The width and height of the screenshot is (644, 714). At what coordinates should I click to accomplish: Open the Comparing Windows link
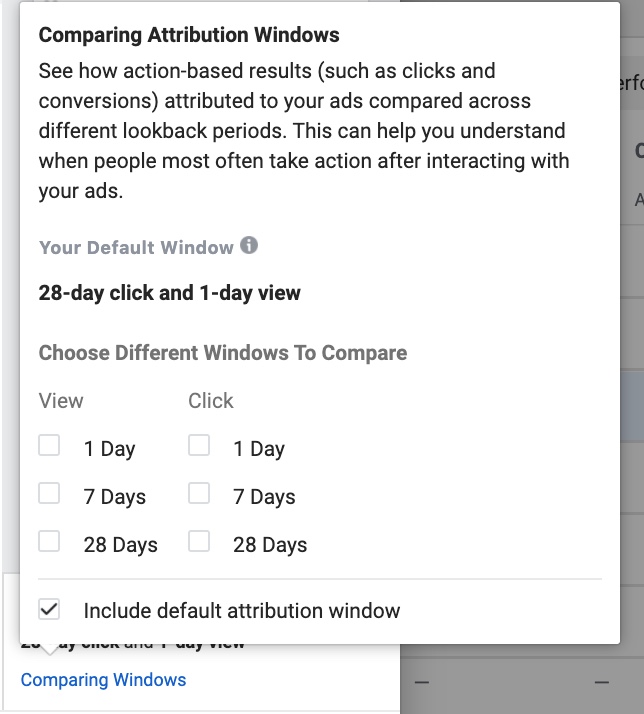103,680
